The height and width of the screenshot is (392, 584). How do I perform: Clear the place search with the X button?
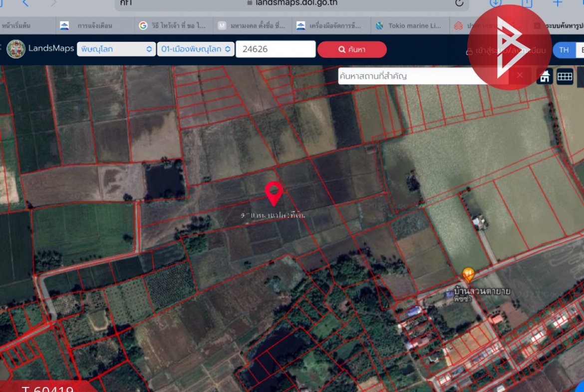pyautogui.click(x=520, y=75)
